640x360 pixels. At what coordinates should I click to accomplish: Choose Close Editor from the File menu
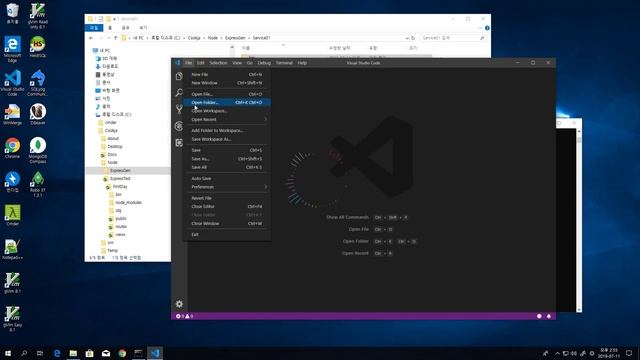point(227,207)
